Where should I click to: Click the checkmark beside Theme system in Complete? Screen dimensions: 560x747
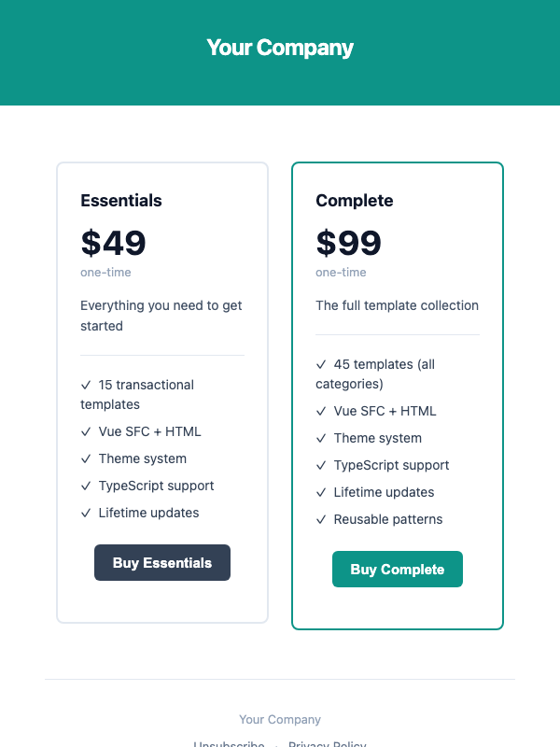pos(321,438)
